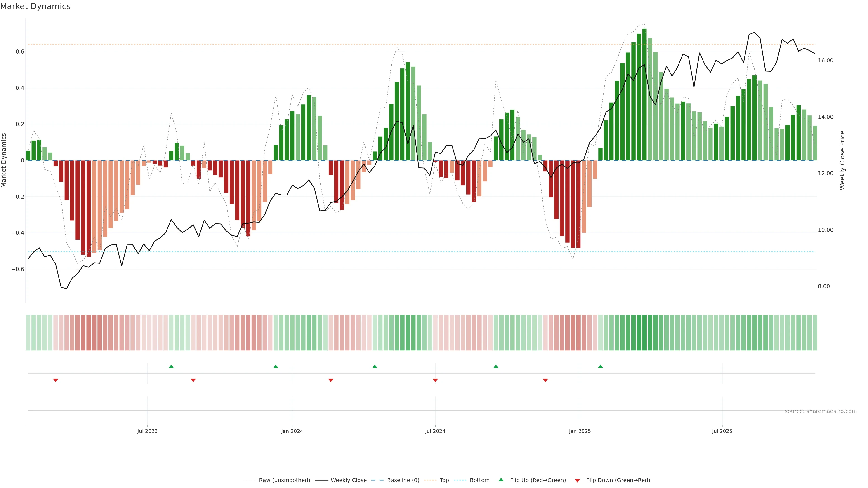Click the Market Dynamics chart title

[x=35, y=6]
